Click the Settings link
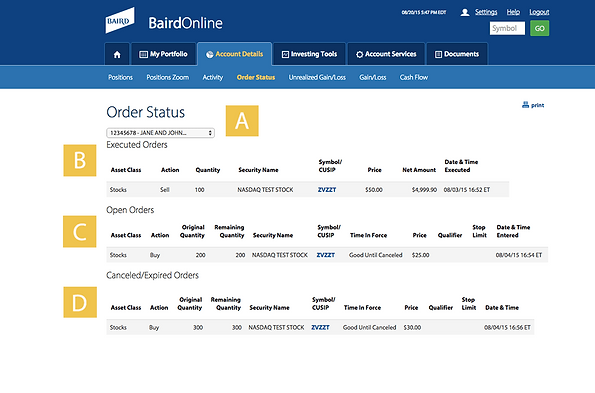The width and height of the screenshot is (595, 393). pyautogui.click(x=486, y=12)
